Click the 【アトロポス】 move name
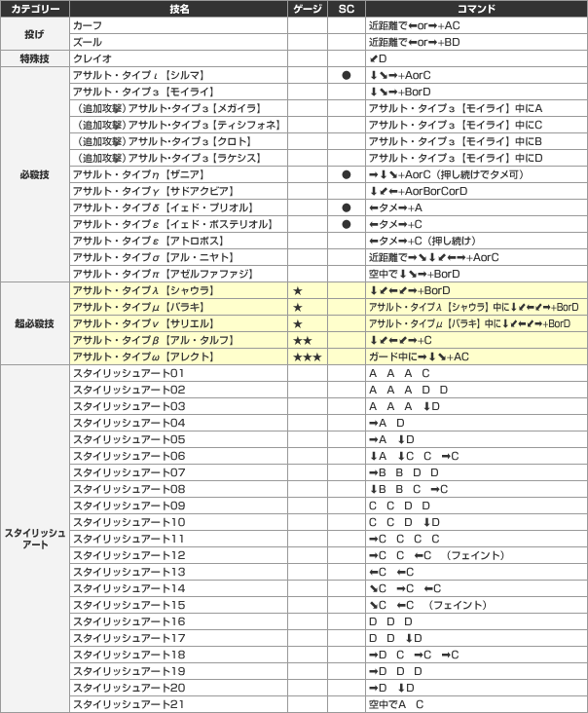 148,241
